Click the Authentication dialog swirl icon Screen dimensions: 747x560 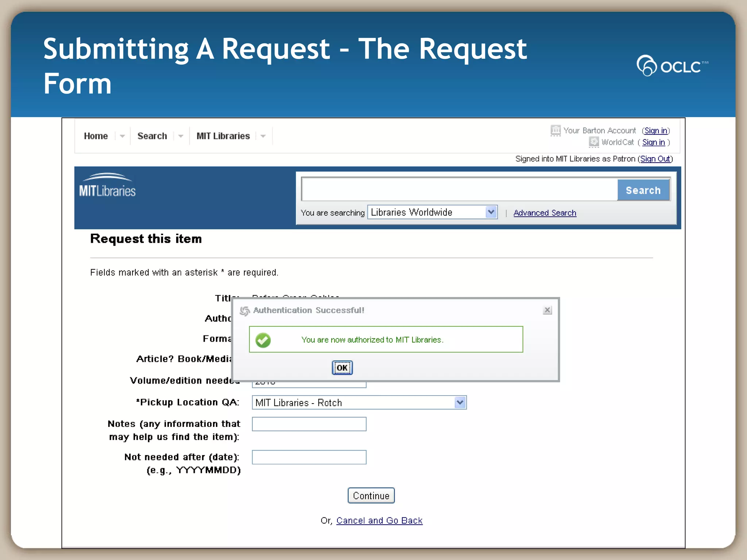245,311
